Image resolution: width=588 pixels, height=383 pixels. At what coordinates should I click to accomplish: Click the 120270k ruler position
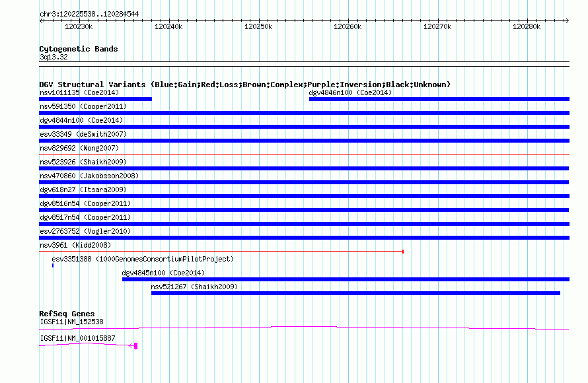click(437, 26)
